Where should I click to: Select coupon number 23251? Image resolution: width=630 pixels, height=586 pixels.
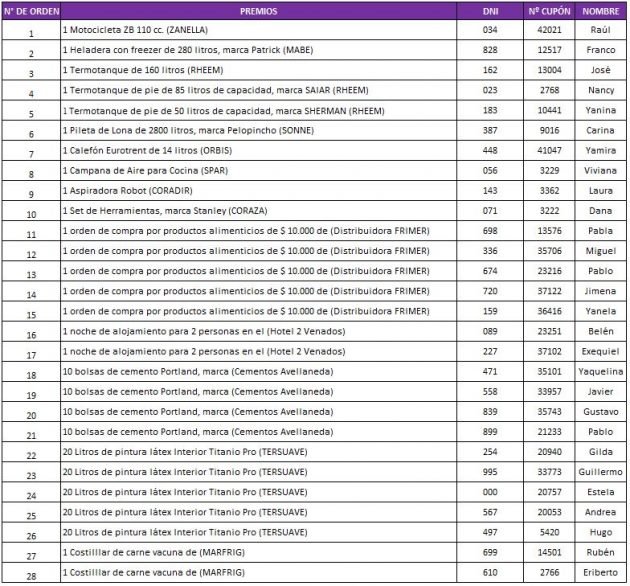tap(549, 331)
